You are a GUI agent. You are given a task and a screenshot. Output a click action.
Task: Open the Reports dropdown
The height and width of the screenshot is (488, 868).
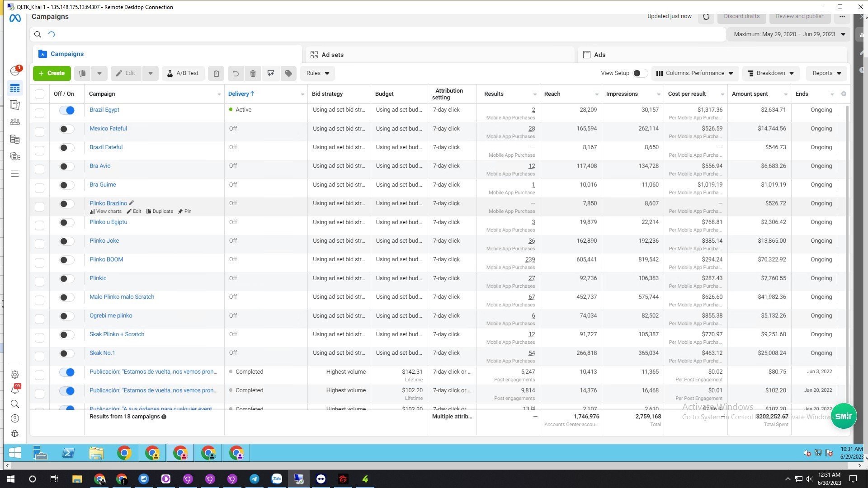click(826, 73)
